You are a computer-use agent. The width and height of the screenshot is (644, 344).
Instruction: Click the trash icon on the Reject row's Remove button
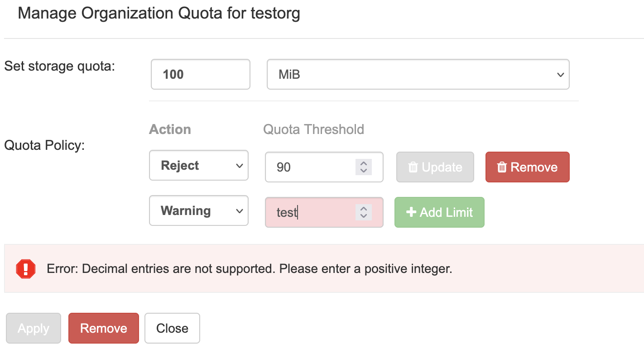pos(502,167)
